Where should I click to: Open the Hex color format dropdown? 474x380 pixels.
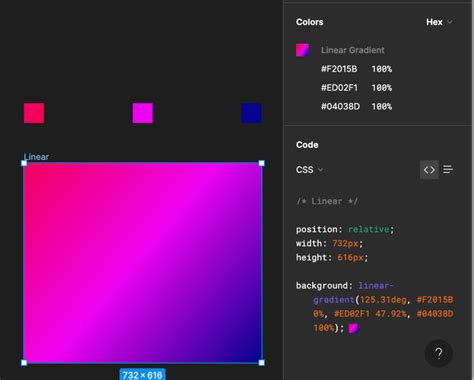point(439,22)
